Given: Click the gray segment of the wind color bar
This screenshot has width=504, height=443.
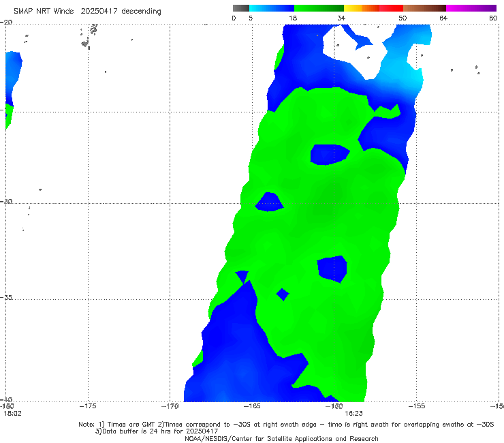Looking at the screenshot, I should 240,8.
